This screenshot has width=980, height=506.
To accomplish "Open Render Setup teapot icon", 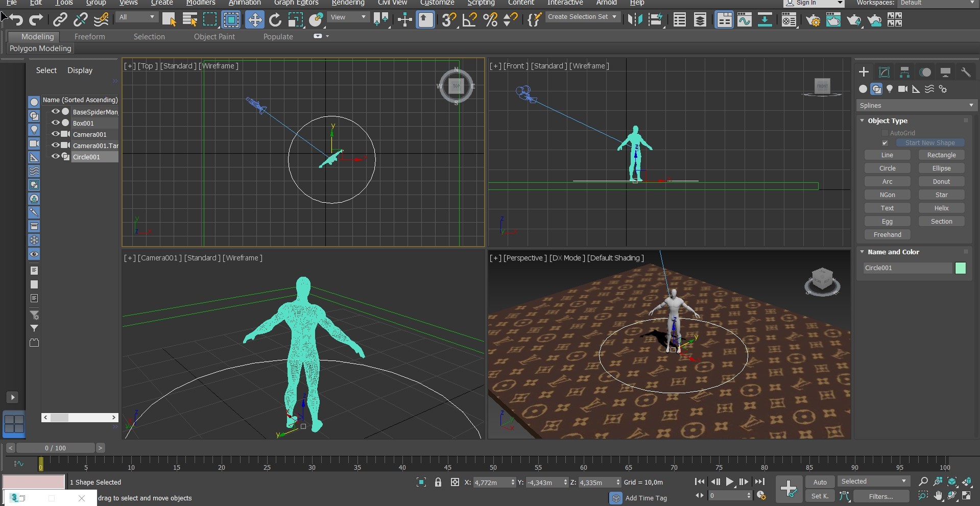I will point(813,20).
